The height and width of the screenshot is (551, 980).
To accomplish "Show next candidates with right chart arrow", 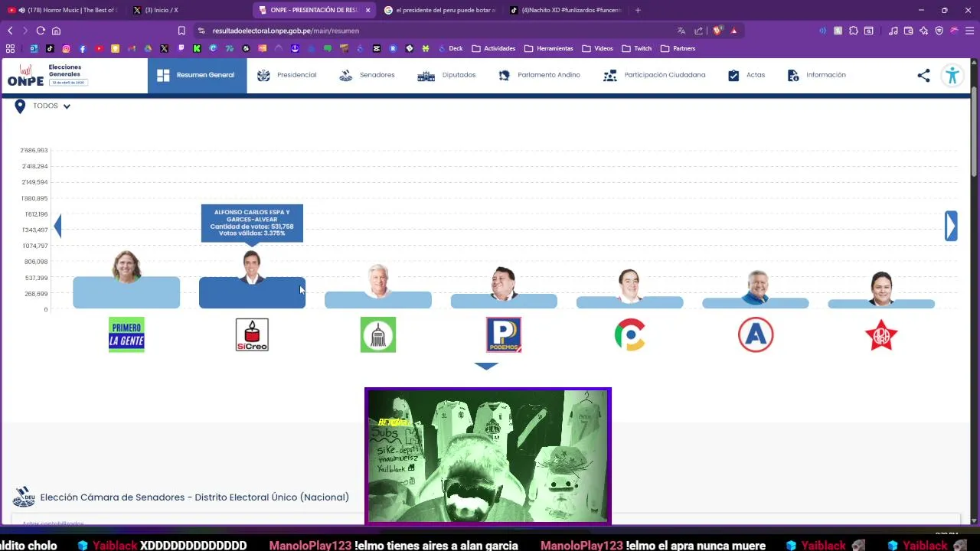I will pos(951,227).
